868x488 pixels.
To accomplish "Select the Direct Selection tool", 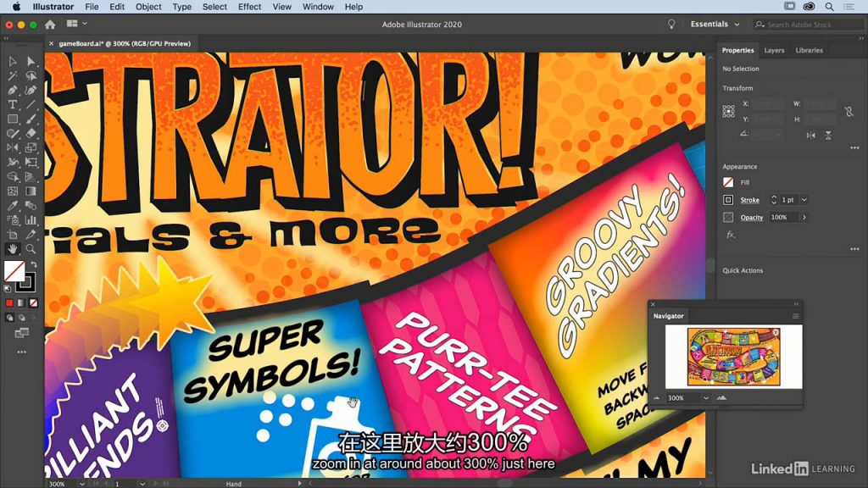I will click(x=31, y=61).
